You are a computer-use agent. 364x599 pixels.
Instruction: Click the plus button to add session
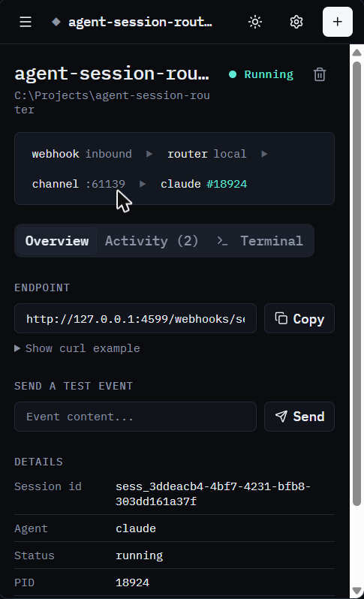[x=338, y=22]
